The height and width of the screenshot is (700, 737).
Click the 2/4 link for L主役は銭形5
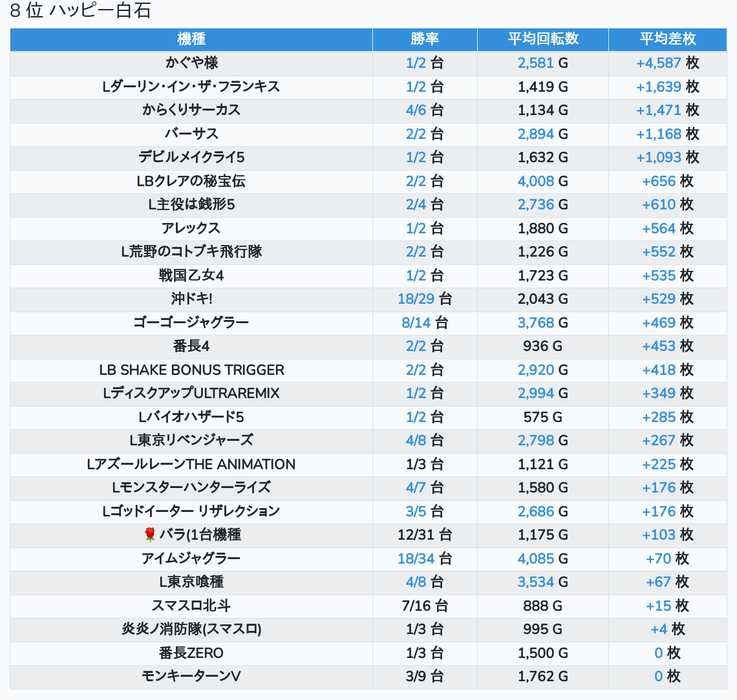pyautogui.click(x=416, y=205)
